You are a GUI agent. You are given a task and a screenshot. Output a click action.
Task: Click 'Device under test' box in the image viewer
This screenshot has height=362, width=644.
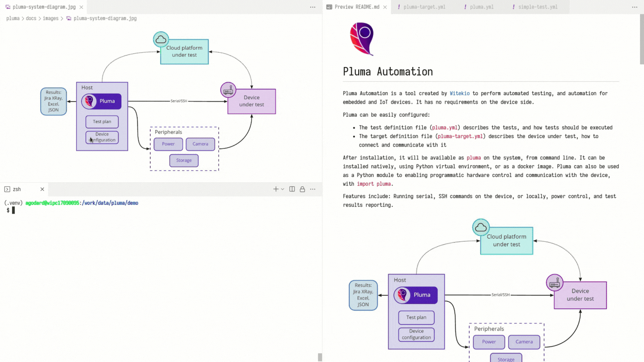252,101
